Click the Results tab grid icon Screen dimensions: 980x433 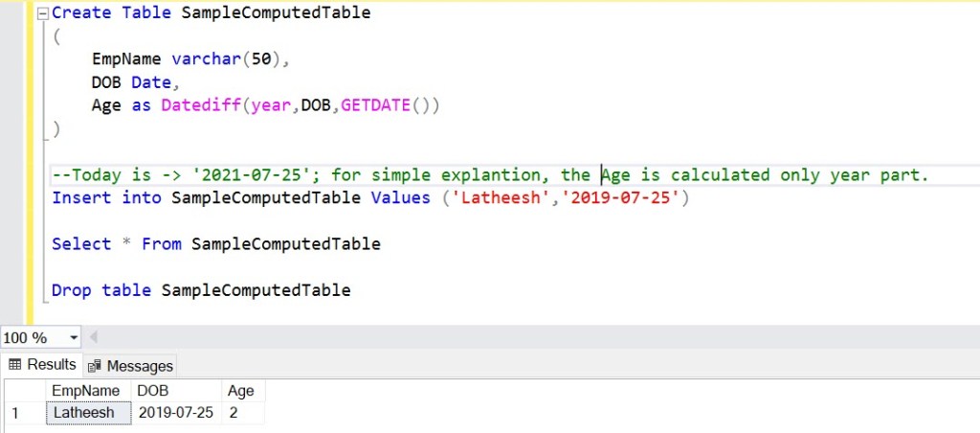[x=14, y=365]
